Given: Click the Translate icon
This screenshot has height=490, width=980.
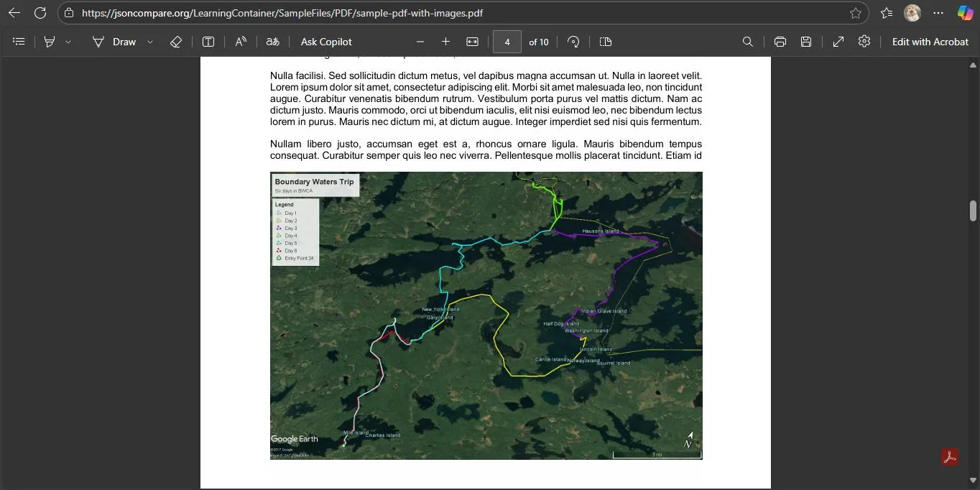Looking at the screenshot, I should [x=273, y=42].
